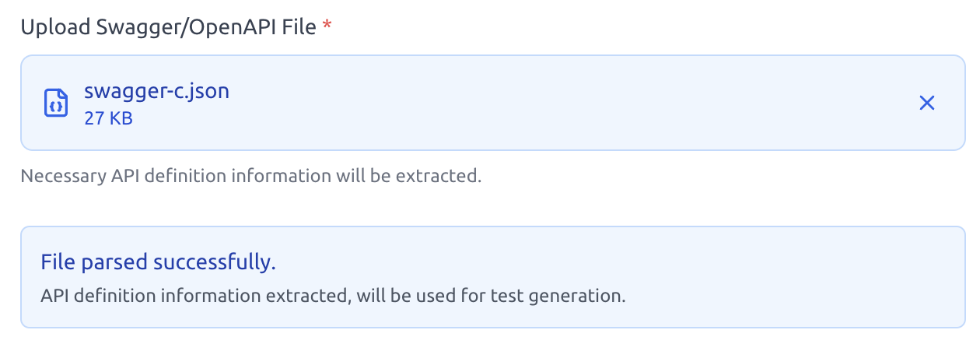Remove the uploaded swagger-c.json file

[x=926, y=103]
